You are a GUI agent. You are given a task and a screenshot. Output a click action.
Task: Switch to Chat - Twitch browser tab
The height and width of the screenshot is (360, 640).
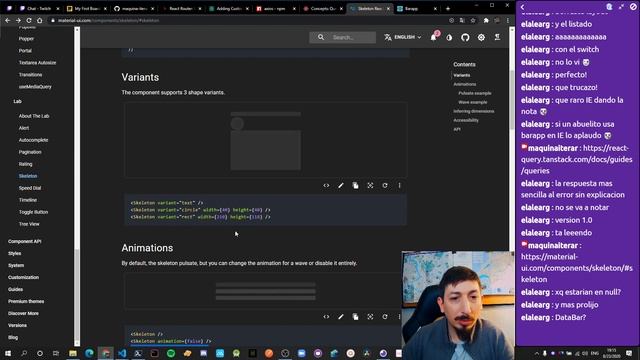click(39, 8)
